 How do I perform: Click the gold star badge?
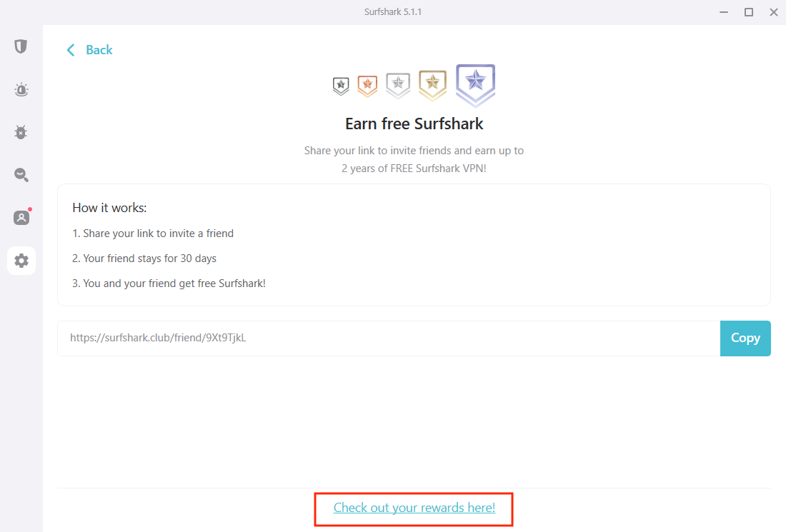coord(432,85)
